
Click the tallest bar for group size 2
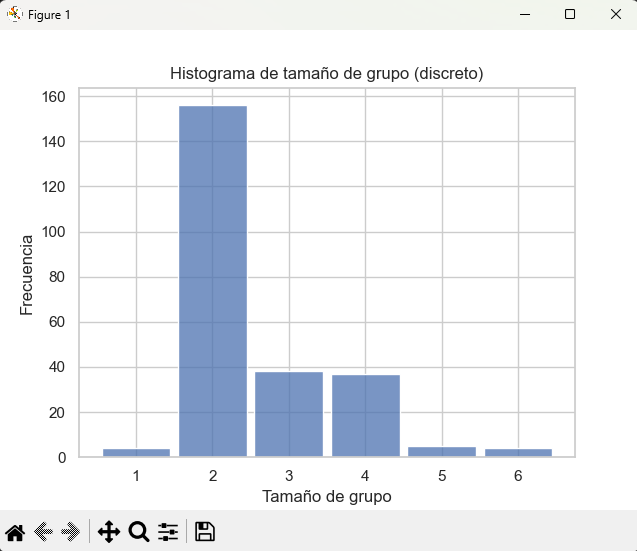coord(213,281)
